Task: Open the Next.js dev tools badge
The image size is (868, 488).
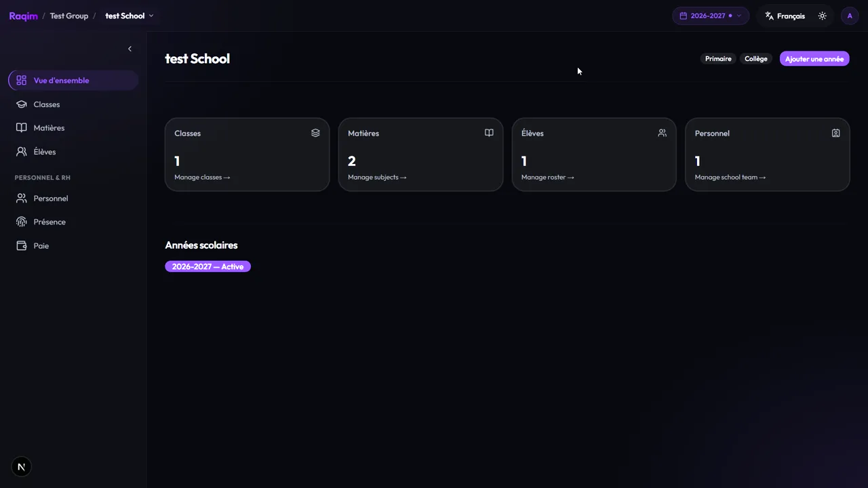Action: coord(22,467)
